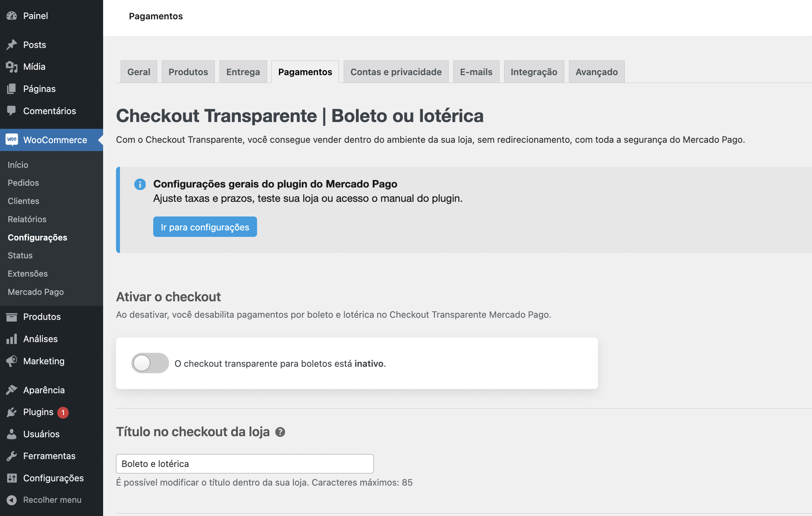
Task: Open the Posts menu label
Action: click(x=35, y=45)
